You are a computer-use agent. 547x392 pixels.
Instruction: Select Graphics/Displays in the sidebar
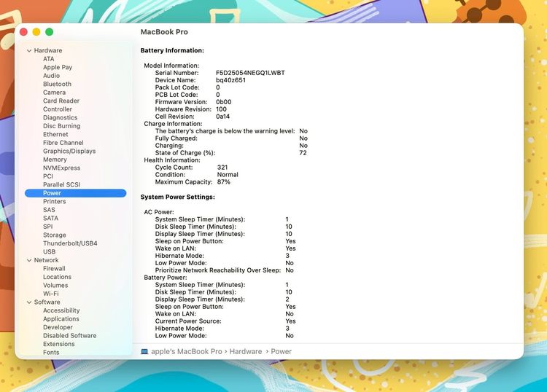click(x=69, y=152)
